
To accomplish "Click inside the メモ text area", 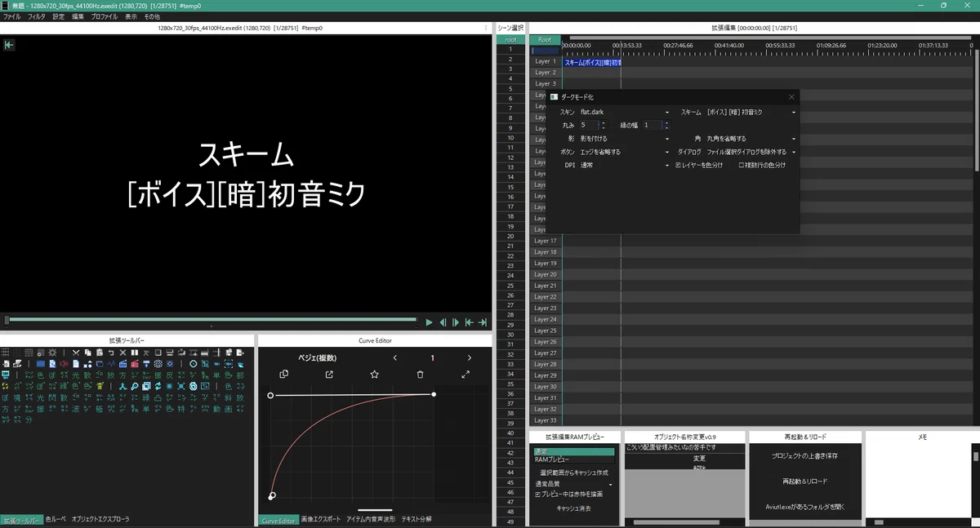I will pos(919,481).
